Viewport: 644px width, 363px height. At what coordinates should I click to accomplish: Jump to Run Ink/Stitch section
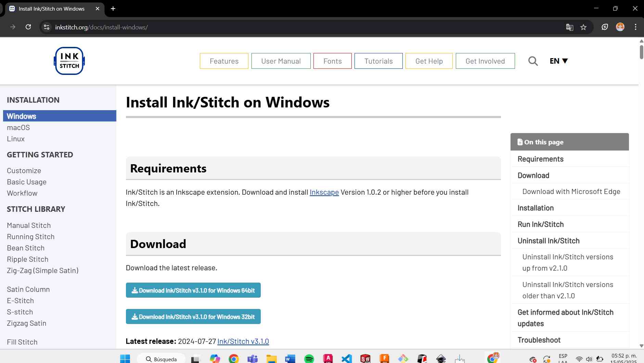tap(541, 224)
